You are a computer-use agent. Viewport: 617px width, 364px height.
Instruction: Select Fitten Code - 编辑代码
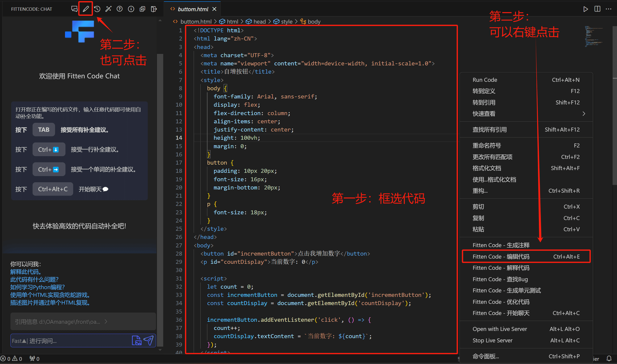526,257
